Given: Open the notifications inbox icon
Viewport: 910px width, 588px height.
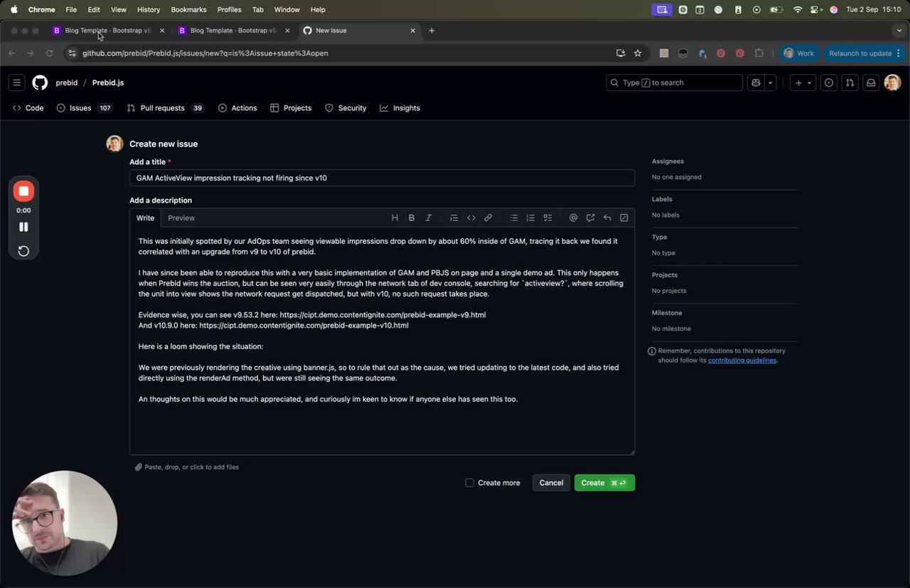Looking at the screenshot, I should 870,82.
